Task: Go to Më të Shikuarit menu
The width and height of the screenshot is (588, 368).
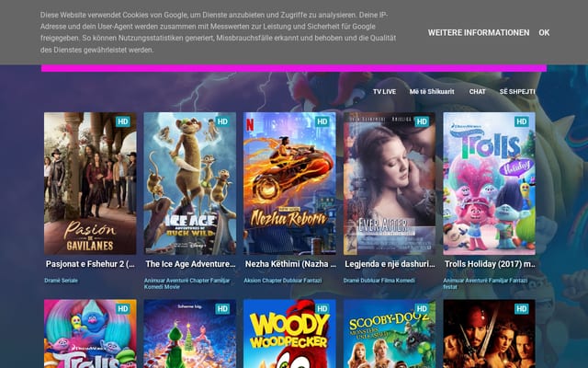Action: tap(432, 92)
